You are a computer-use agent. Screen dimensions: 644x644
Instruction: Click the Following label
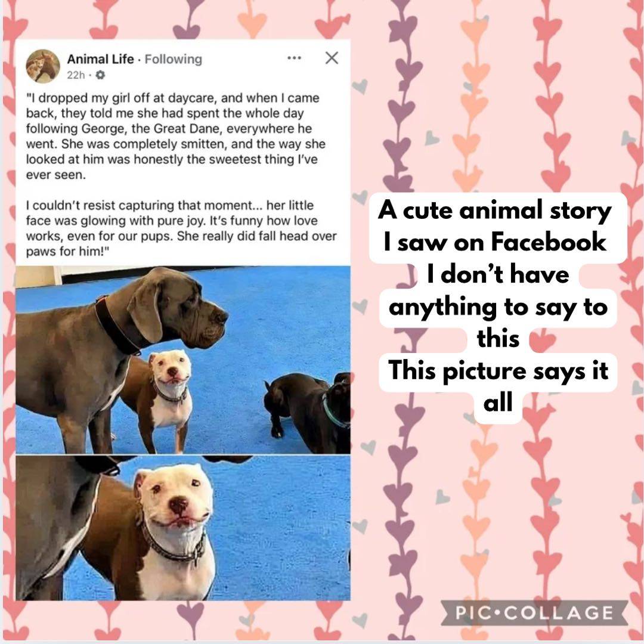click(x=174, y=59)
